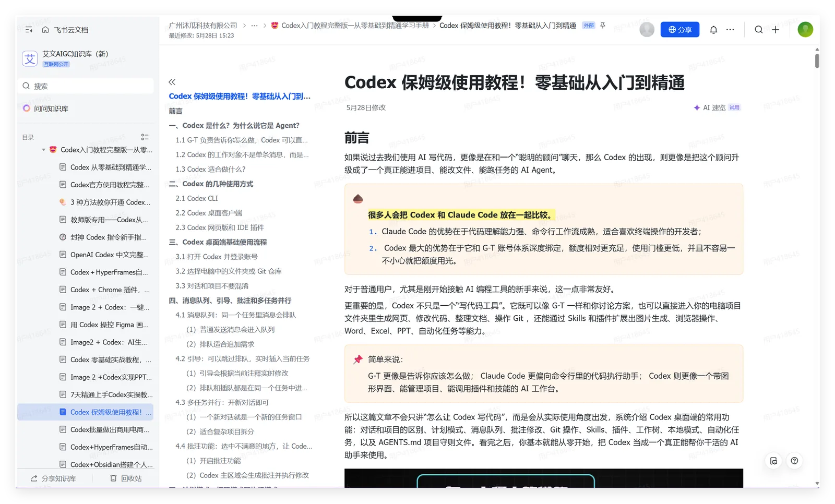Click 分享知识库 at sidebar bottom
The image size is (835, 504).
[x=53, y=478]
